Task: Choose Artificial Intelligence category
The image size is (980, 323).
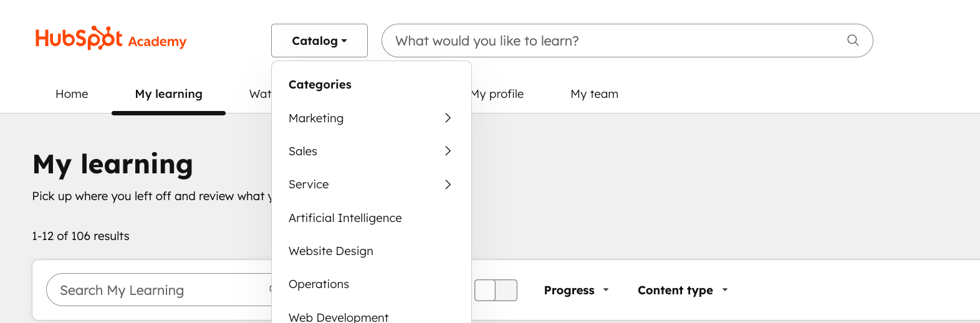Action: click(345, 218)
